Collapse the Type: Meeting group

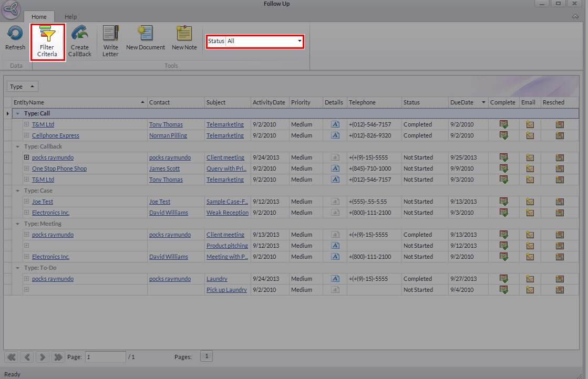click(18, 224)
